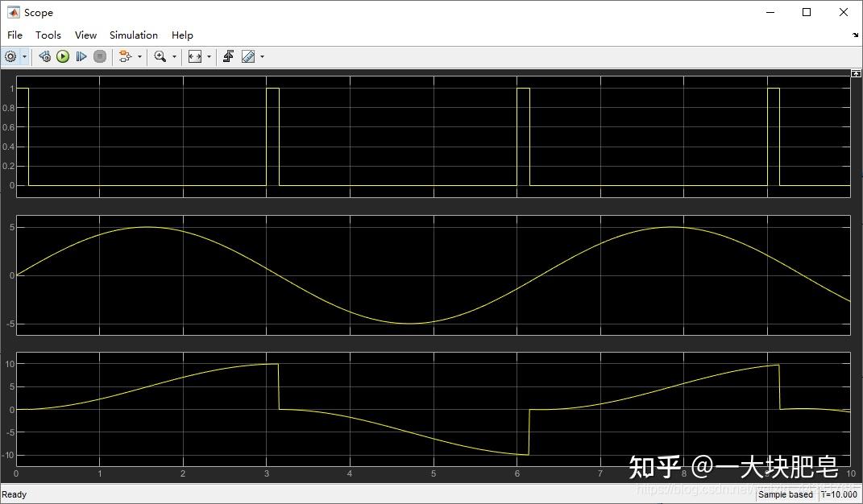Open the Simulation menu
The image size is (863, 504).
[x=134, y=35]
